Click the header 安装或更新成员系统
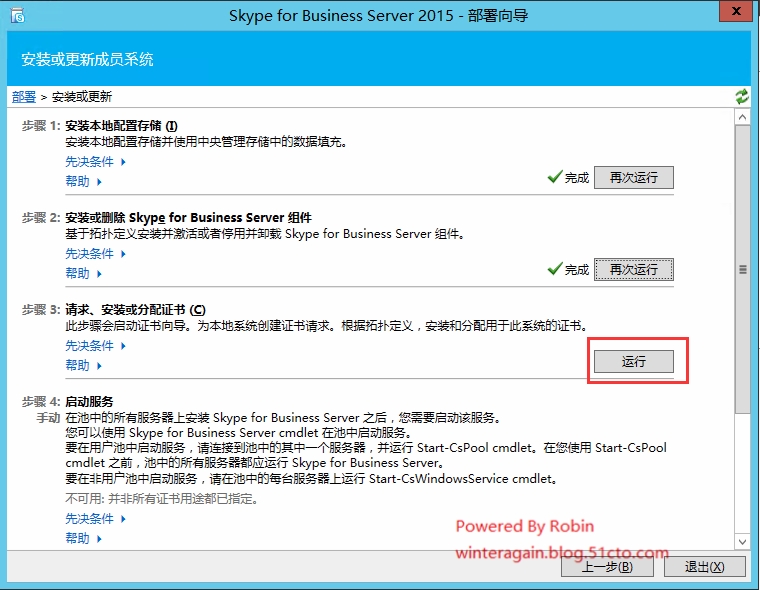Viewport: 760px width, 590px height. (87, 59)
